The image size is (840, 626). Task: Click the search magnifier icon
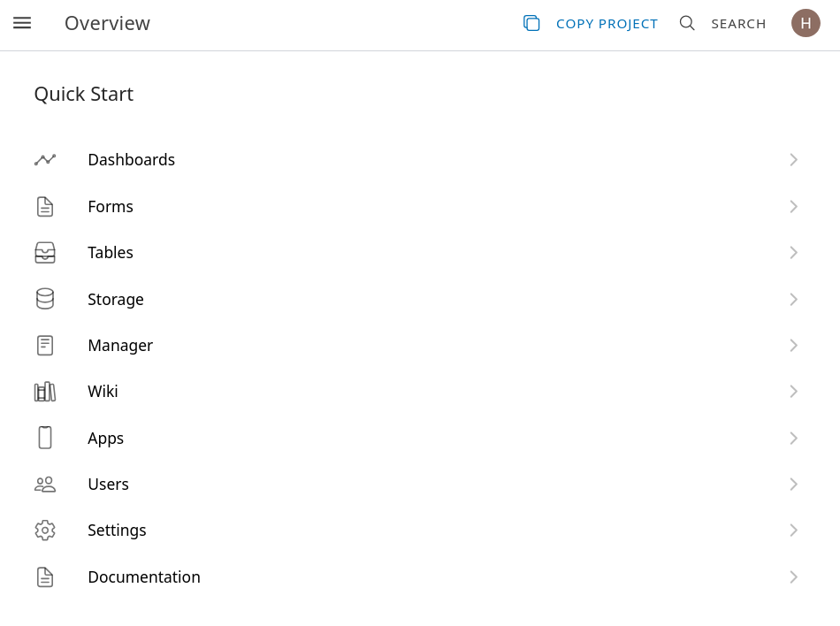687,23
